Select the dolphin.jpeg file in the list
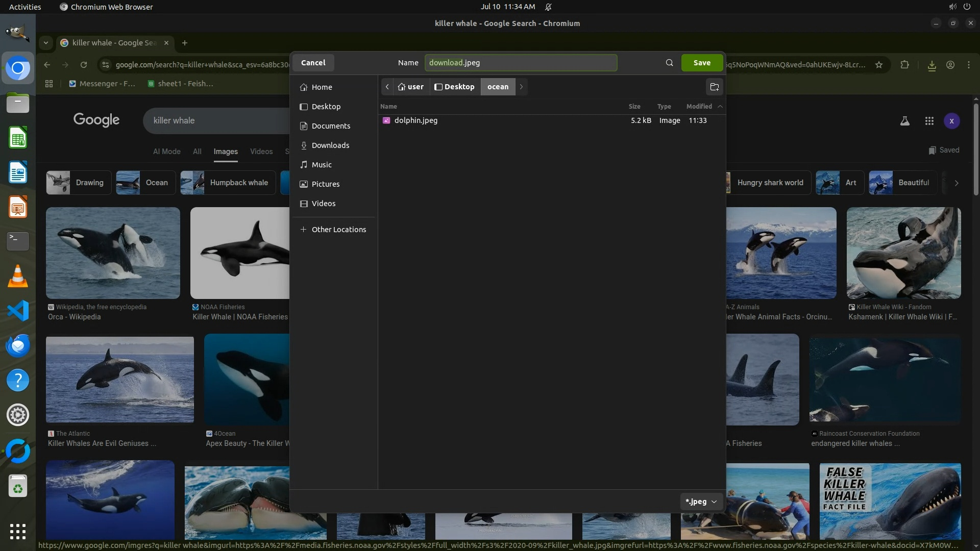 (415, 120)
